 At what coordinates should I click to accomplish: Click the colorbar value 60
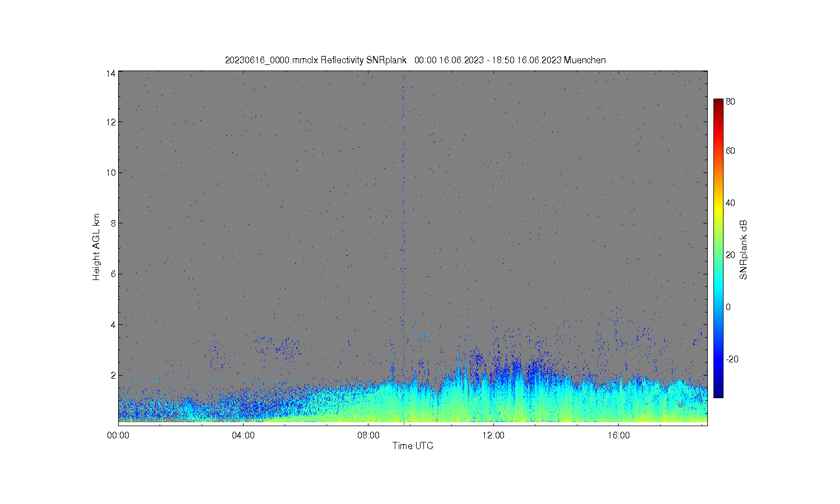click(730, 151)
